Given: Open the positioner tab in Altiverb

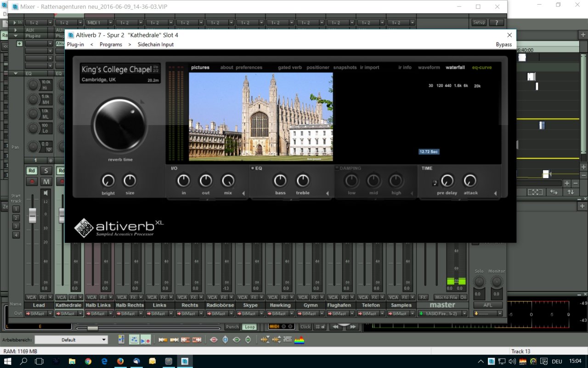Looking at the screenshot, I should point(318,67).
